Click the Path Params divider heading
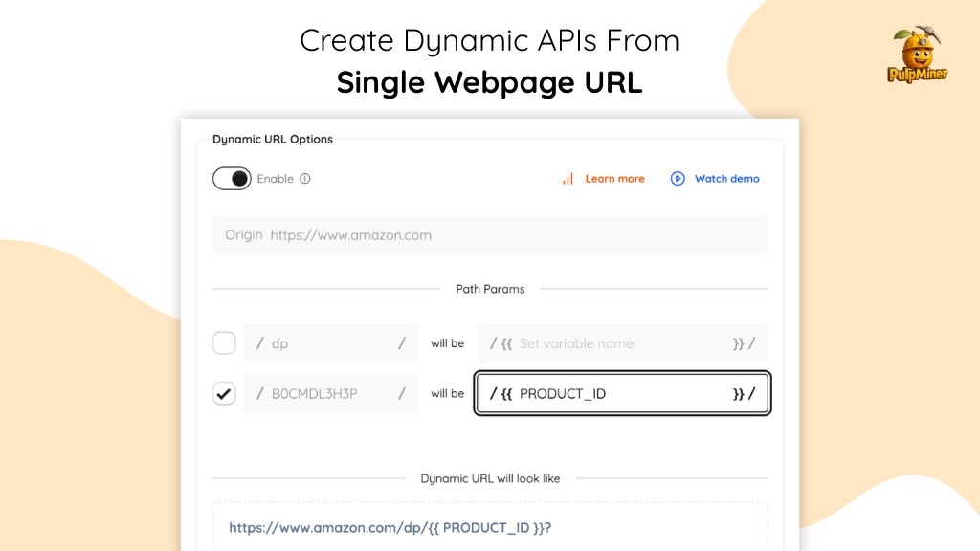This screenshot has width=980, height=551. (490, 289)
